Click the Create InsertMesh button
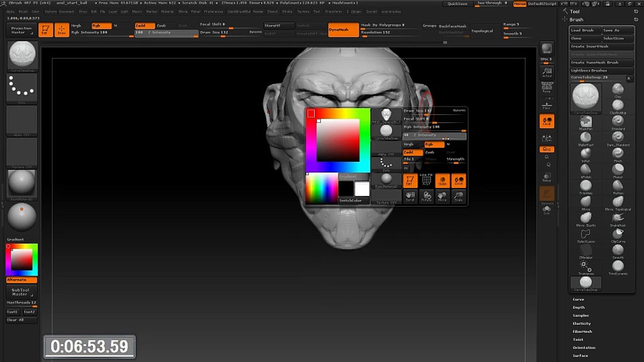The height and width of the screenshot is (362, 644). [x=601, y=46]
